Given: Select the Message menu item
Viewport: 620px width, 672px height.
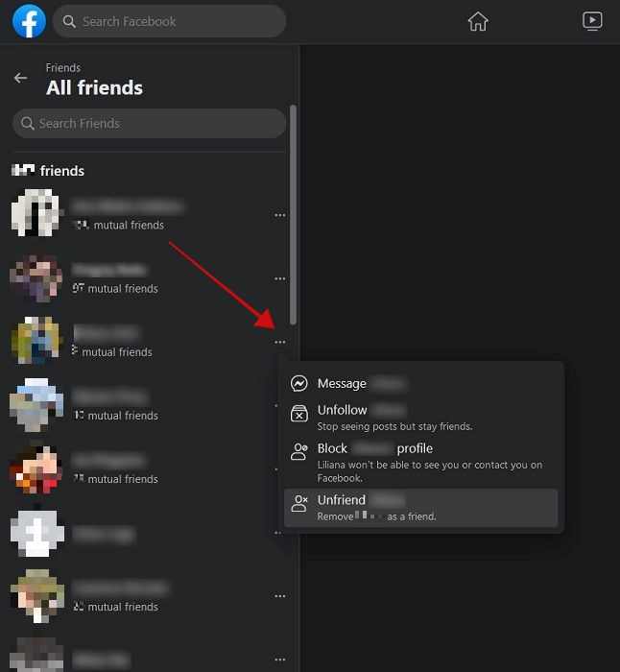Looking at the screenshot, I should 420,384.
